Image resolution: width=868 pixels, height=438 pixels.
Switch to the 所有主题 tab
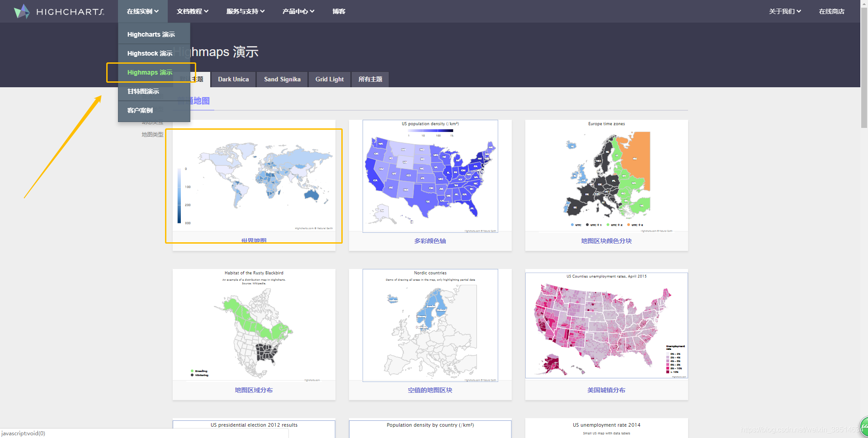370,79
